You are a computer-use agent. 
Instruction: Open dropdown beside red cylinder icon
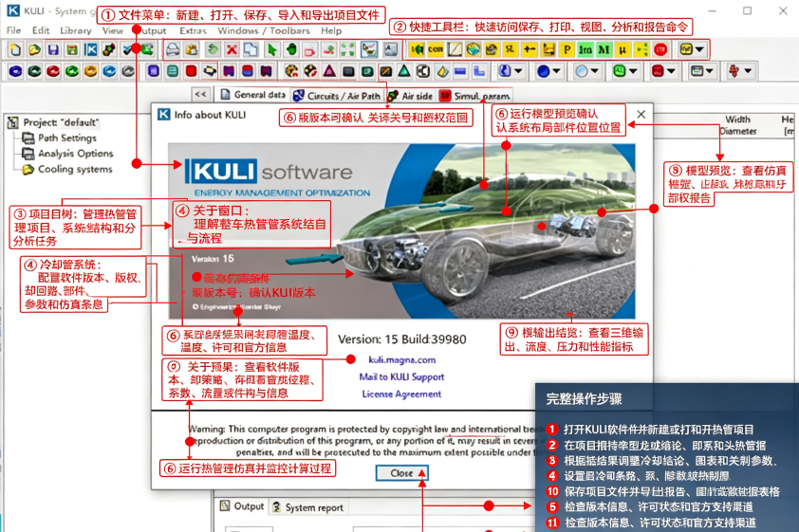click(671, 71)
